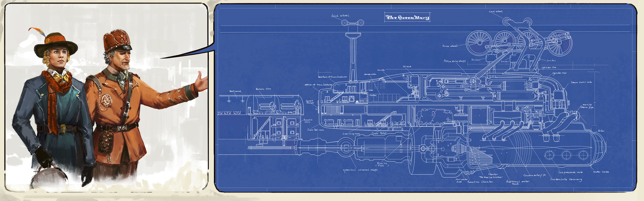Screen dimensions: 644x201
Task: Click the 'Crew living room' label
Action: pos(351,134)
